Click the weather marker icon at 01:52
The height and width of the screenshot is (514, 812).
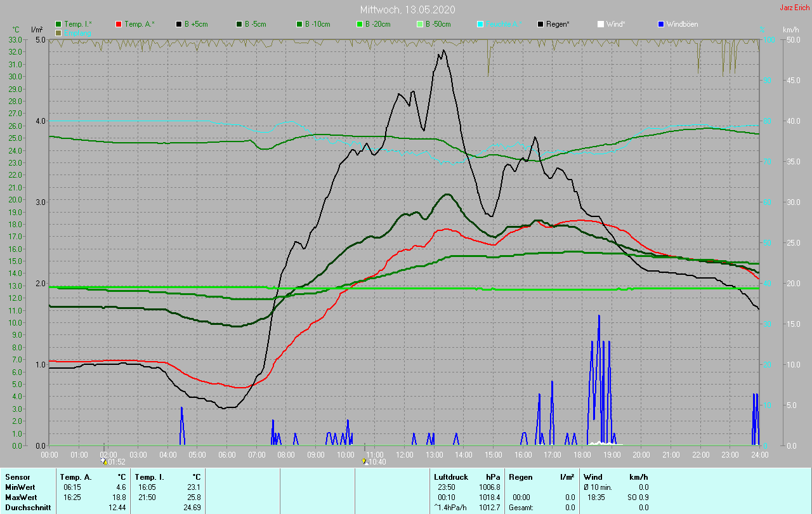point(104,461)
